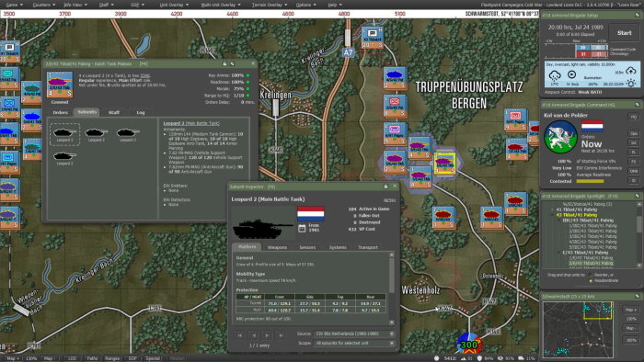This screenshot has width=644, height=362.
Task: Click the unit counter icon in unit window
Action: coord(60,85)
